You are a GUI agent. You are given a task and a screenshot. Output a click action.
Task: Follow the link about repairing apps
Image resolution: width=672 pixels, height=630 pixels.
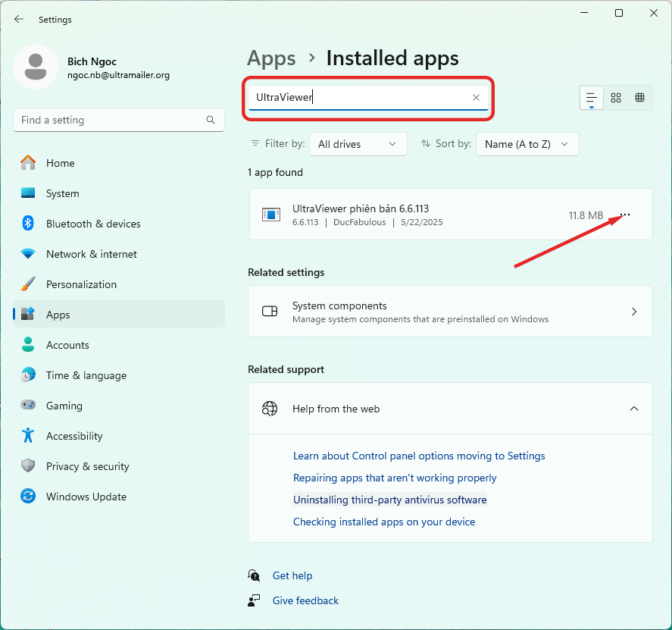(394, 478)
